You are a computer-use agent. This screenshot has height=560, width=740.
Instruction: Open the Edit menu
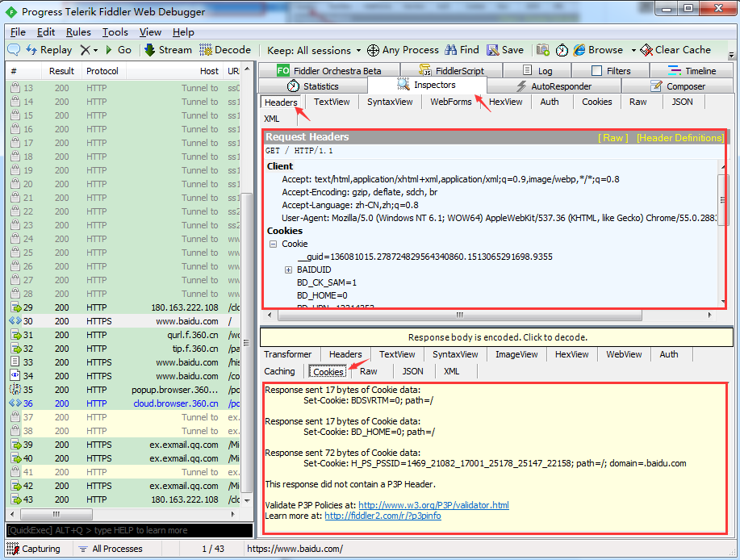click(46, 32)
